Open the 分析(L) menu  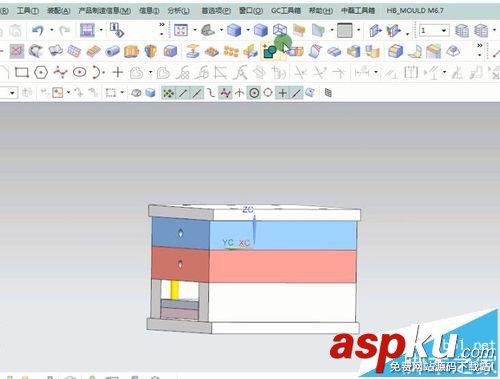click(x=178, y=11)
